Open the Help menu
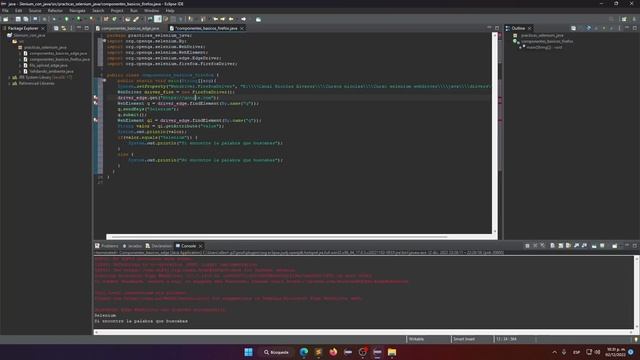The height and width of the screenshot is (360, 640). [x=170, y=11]
